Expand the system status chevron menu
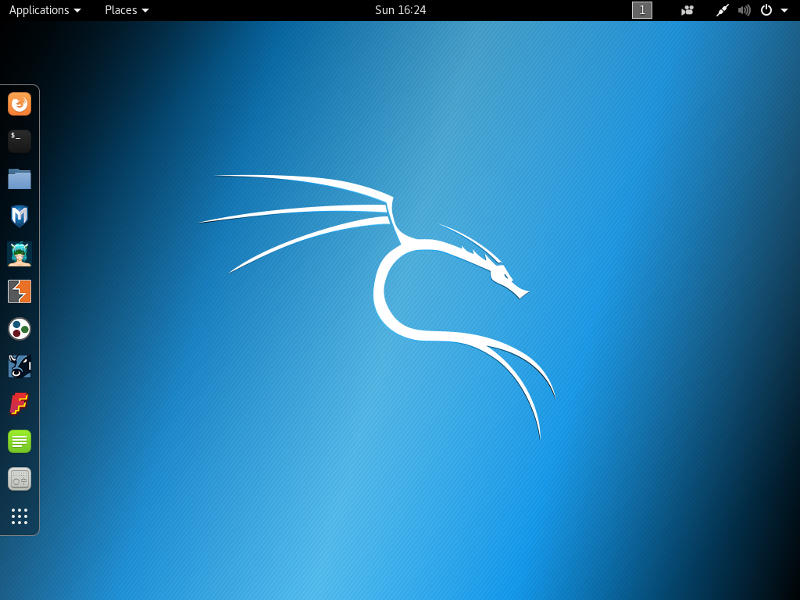Image resolution: width=800 pixels, height=600 pixels. [x=783, y=10]
